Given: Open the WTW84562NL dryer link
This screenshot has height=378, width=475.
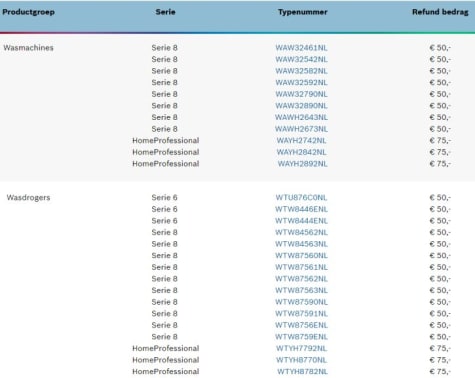Looking at the screenshot, I should pyautogui.click(x=301, y=232).
